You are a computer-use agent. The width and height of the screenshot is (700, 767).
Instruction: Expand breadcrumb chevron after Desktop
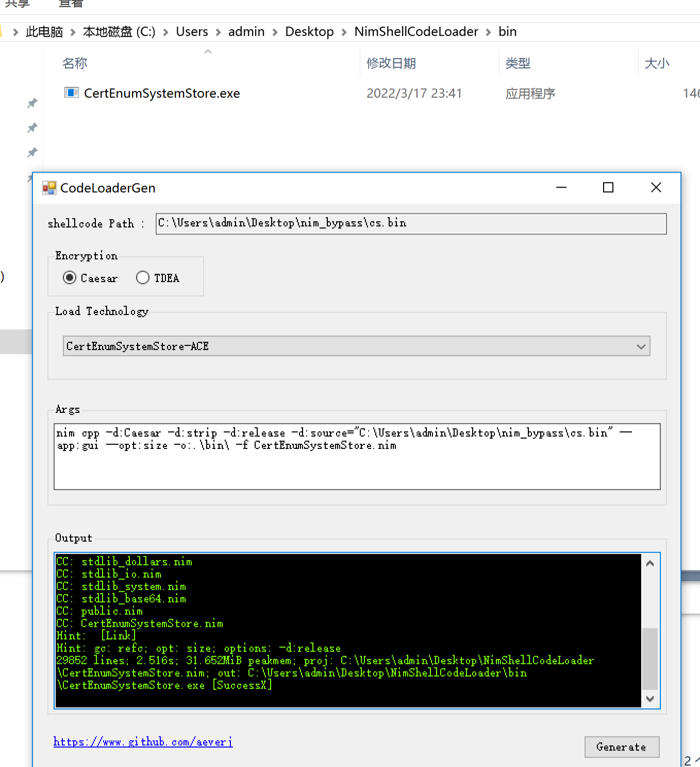click(x=344, y=32)
